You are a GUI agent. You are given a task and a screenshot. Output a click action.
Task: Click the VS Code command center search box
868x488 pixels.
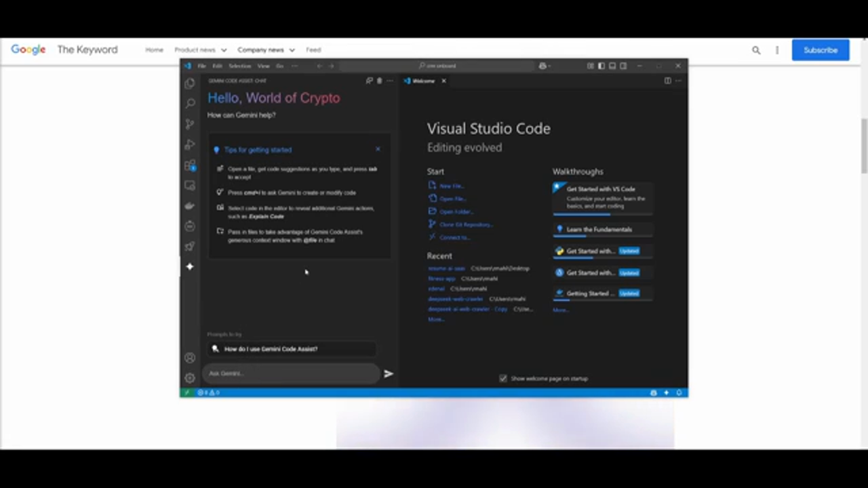click(437, 66)
